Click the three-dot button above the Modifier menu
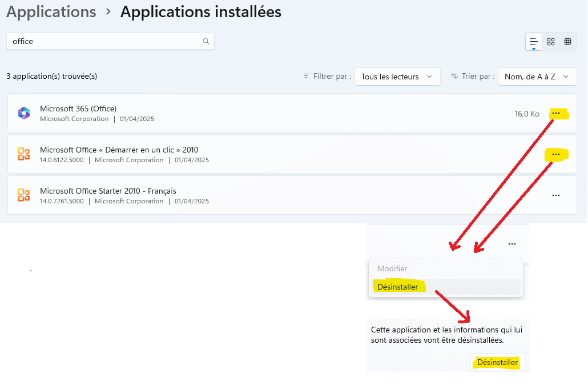The height and width of the screenshot is (385, 588). [x=512, y=244]
